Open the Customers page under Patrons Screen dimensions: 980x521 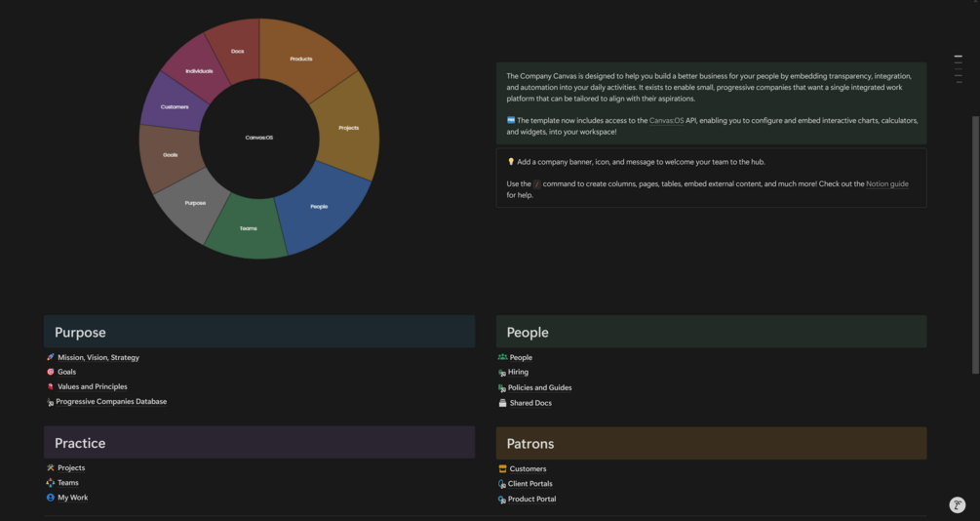pos(528,469)
